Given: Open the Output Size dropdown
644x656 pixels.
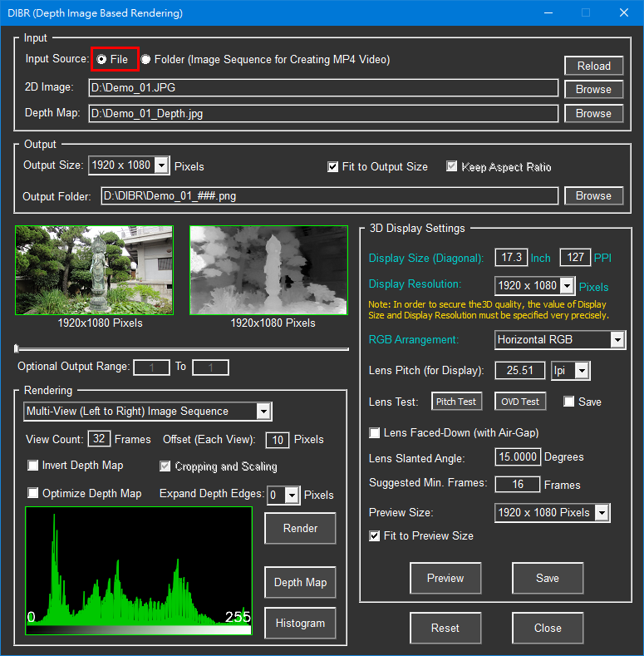Looking at the screenshot, I should (161, 165).
